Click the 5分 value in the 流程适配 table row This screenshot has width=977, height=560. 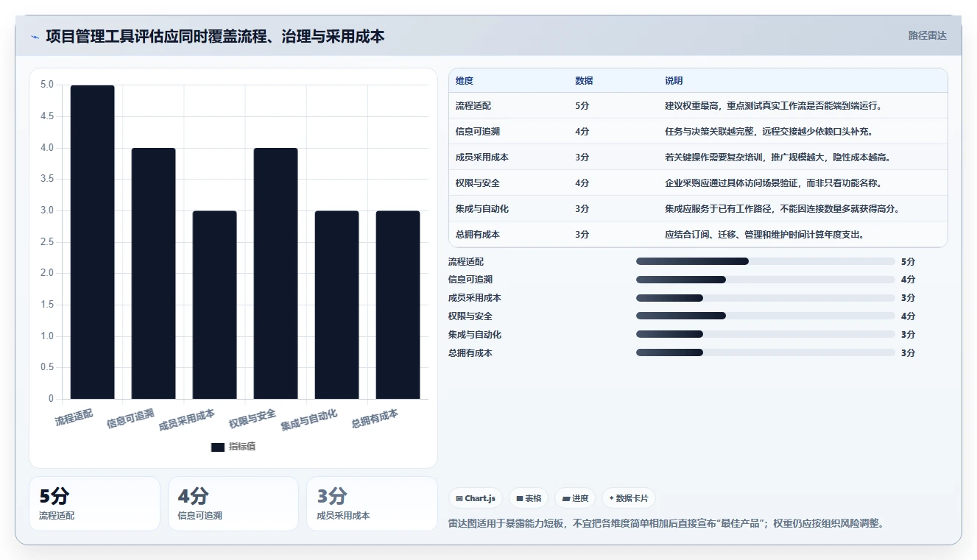[x=582, y=105]
